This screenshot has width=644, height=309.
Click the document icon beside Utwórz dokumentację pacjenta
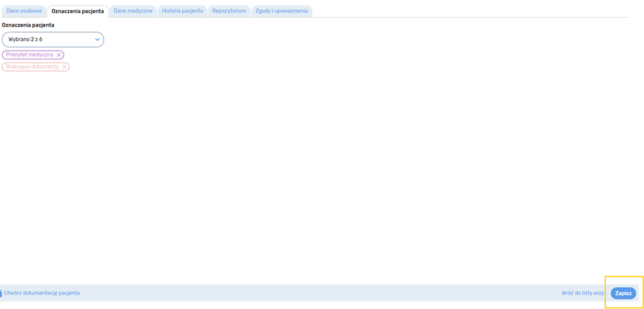(x=1, y=293)
